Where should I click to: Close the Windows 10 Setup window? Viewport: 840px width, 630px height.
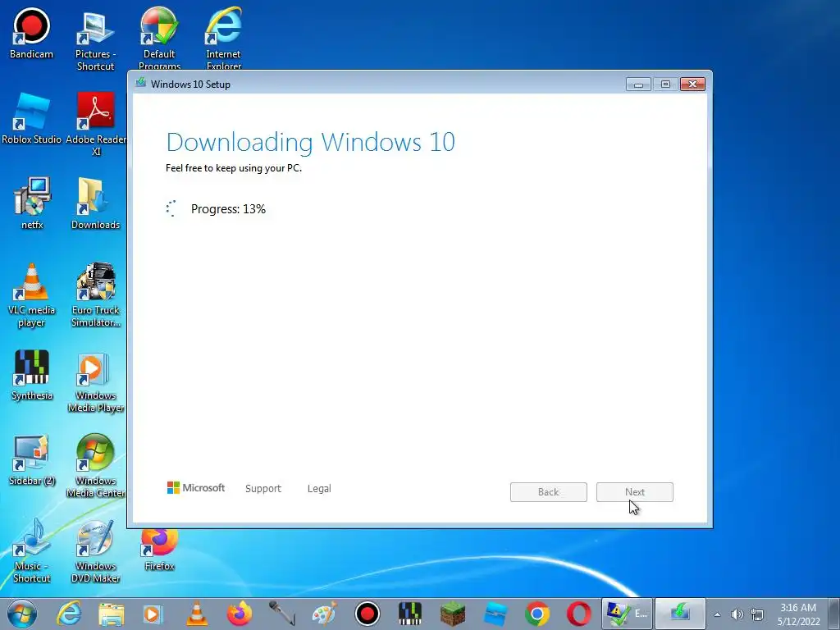pyautogui.click(x=692, y=84)
